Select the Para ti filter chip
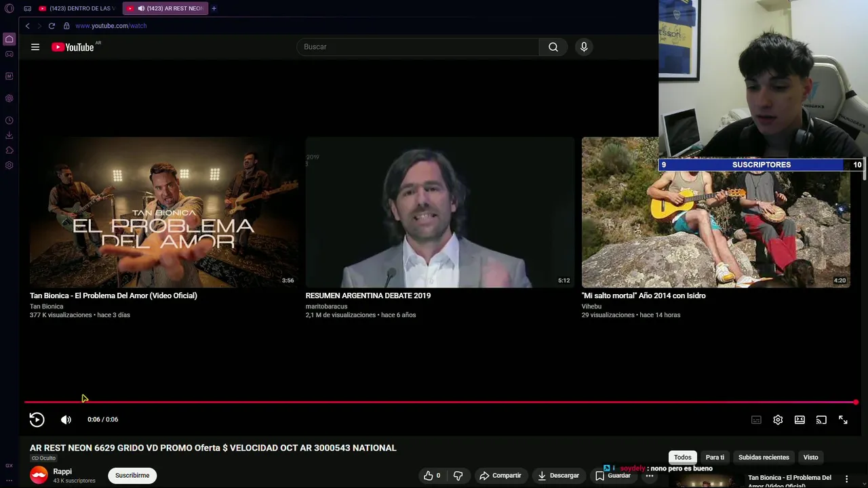The height and width of the screenshot is (488, 868). click(x=715, y=457)
